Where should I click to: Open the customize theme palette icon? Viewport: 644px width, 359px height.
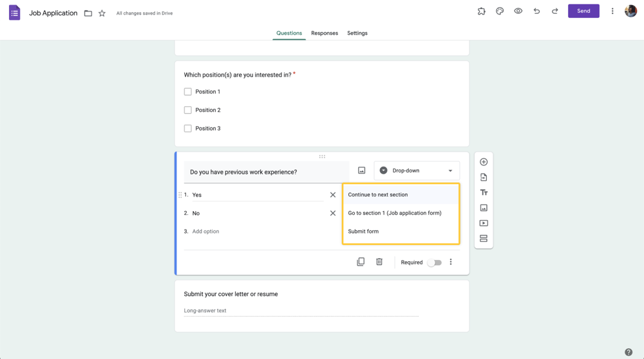click(x=500, y=11)
